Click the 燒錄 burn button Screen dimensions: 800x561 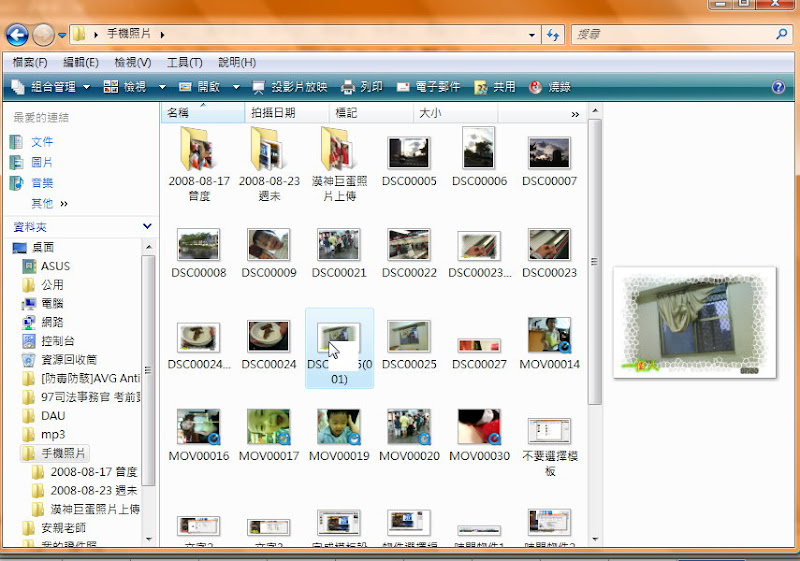click(x=550, y=87)
